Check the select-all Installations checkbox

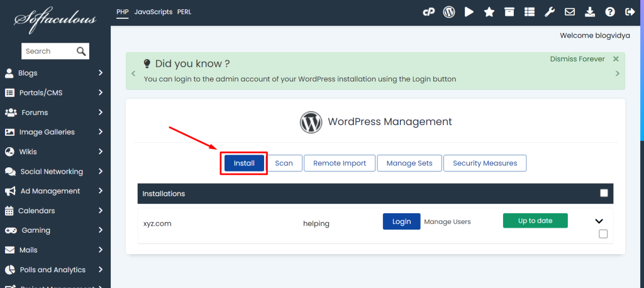604,193
